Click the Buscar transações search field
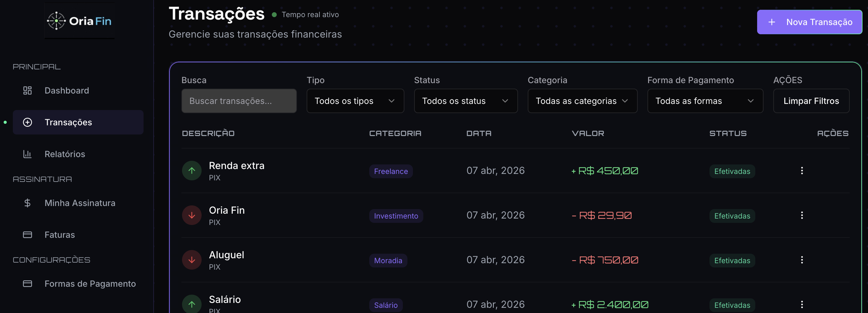Viewport: 868px width, 313px height. (x=239, y=101)
